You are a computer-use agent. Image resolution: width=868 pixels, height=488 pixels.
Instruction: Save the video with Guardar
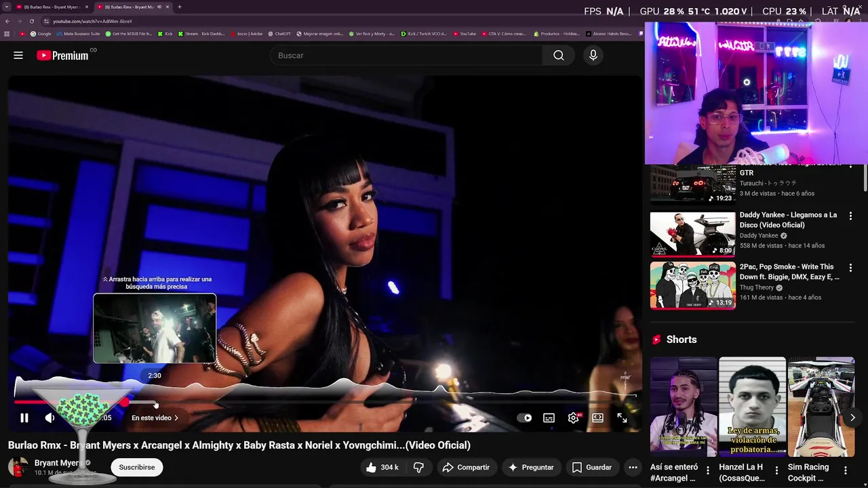click(x=592, y=468)
